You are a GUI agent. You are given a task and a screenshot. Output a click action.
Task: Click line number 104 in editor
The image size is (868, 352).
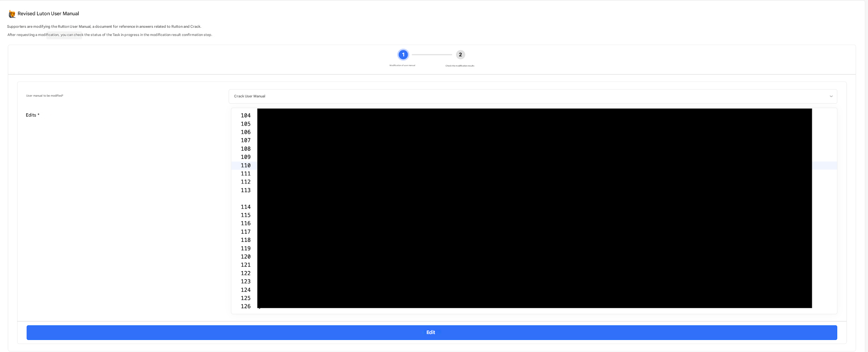[x=245, y=115]
